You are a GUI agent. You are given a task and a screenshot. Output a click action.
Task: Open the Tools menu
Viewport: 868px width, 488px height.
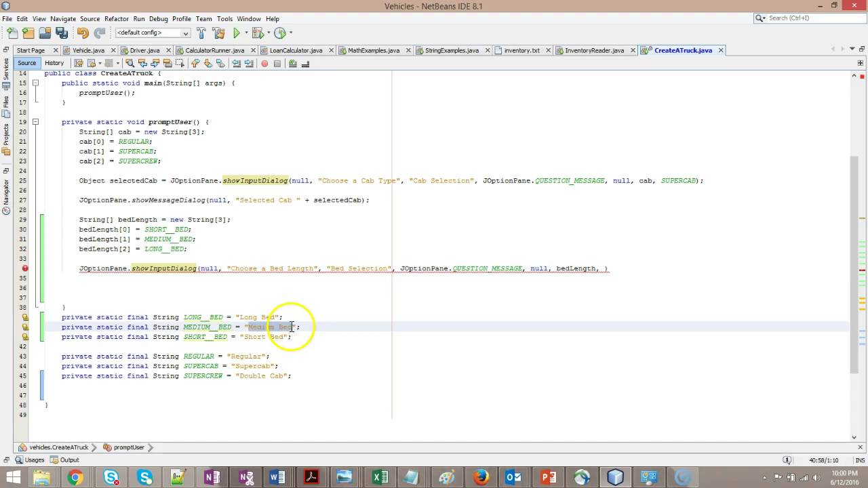click(x=224, y=19)
